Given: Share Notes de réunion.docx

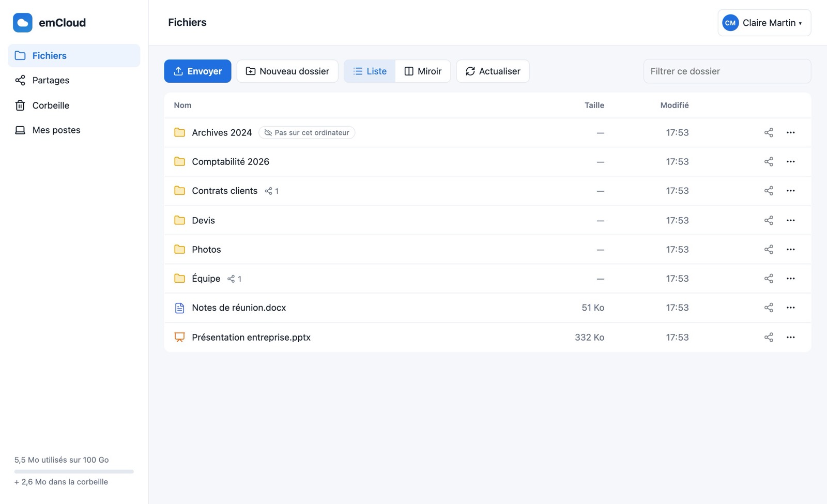Looking at the screenshot, I should pos(769,308).
